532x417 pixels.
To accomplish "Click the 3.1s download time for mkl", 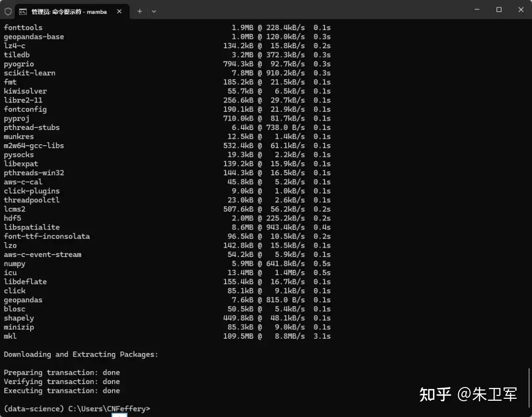I will pyautogui.click(x=322, y=336).
